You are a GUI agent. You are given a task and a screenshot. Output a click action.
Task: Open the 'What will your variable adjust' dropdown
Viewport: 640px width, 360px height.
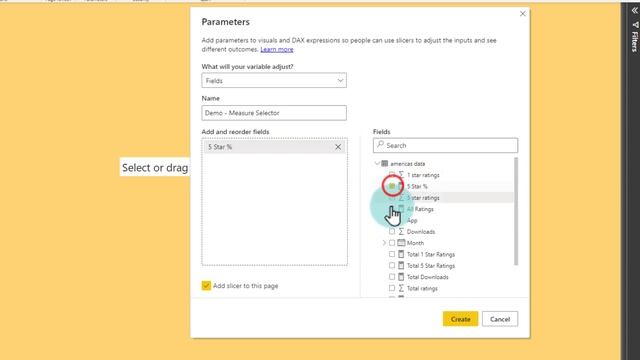(274, 80)
